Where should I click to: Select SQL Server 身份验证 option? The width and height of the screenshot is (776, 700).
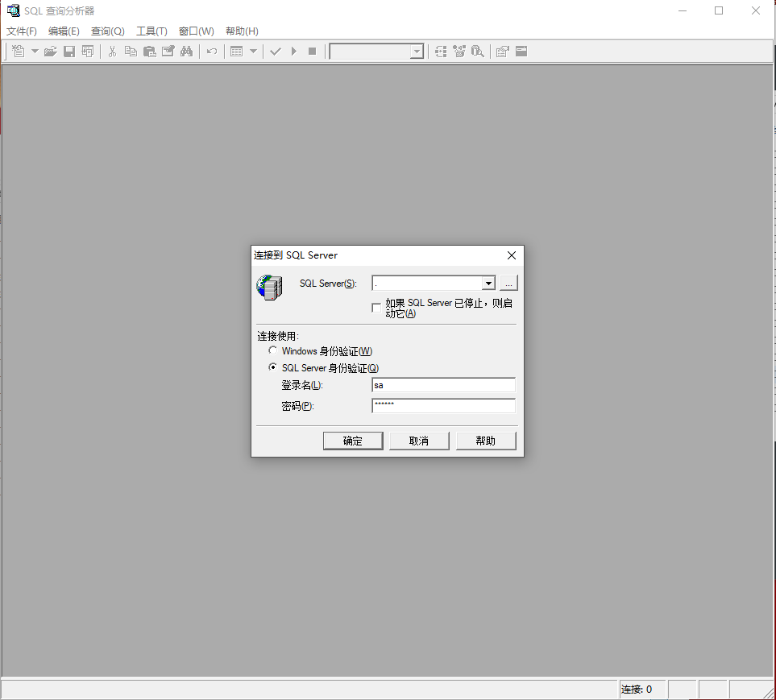point(272,367)
